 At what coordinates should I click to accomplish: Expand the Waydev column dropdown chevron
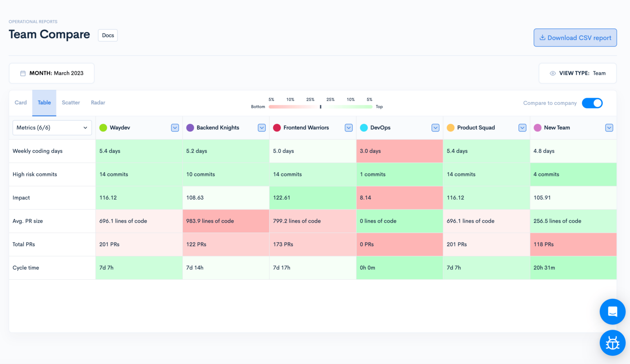[x=175, y=127]
